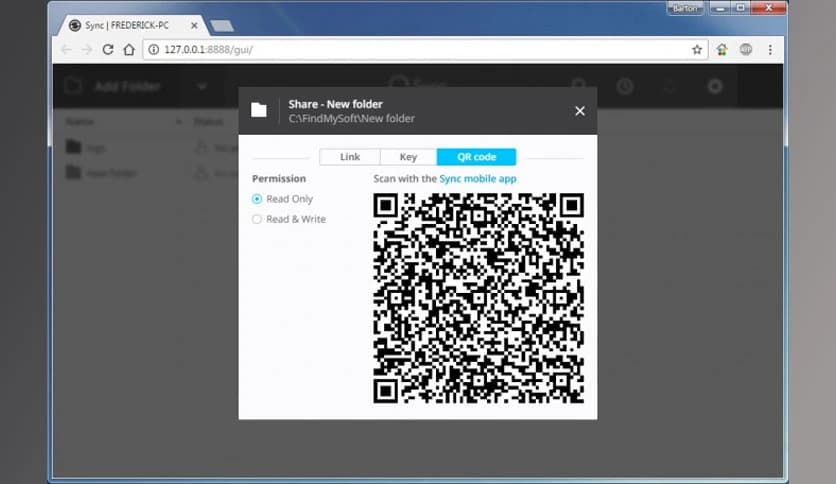Click the dialog title "Share - New folder"
Viewport: 836px width, 484px height.
(335, 104)
